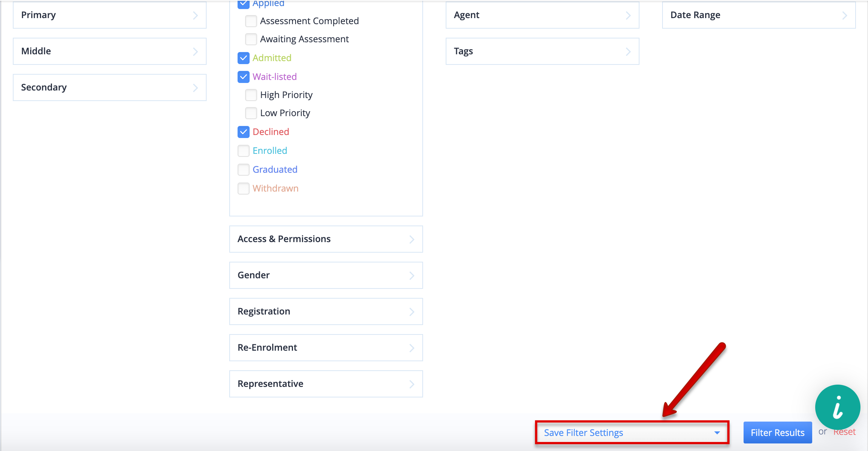The width and height of the screenshot is (868, 451).
Task: Expand the Access & Permissions section
Action: [x=326, y=239]
